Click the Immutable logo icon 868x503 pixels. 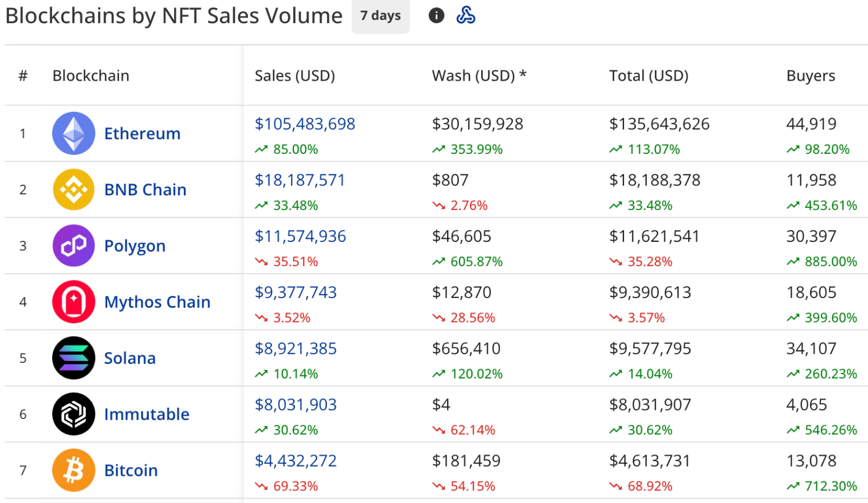tap(74, 414)
